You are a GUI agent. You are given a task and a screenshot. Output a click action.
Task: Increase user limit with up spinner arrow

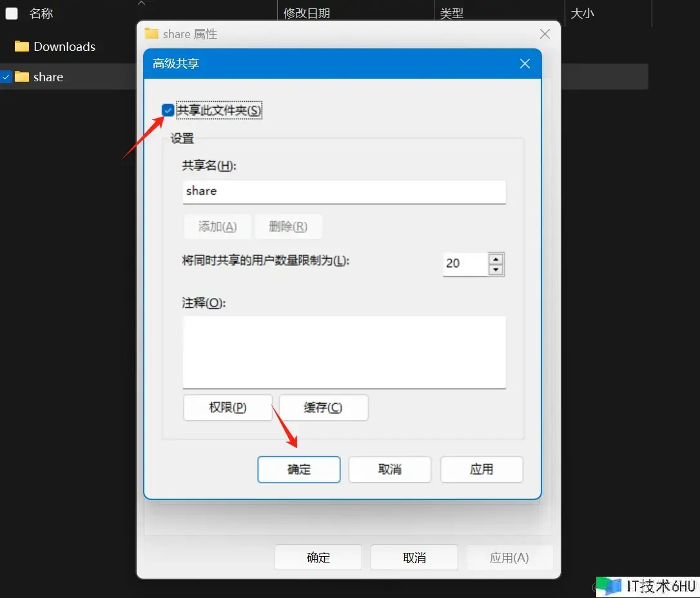[x=496, y=259]
